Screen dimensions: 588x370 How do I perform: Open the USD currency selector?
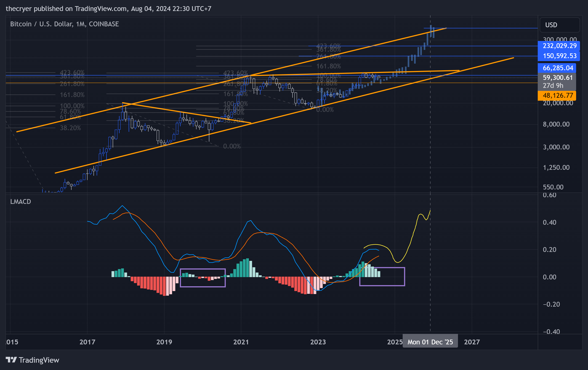[x=559, y=25]
